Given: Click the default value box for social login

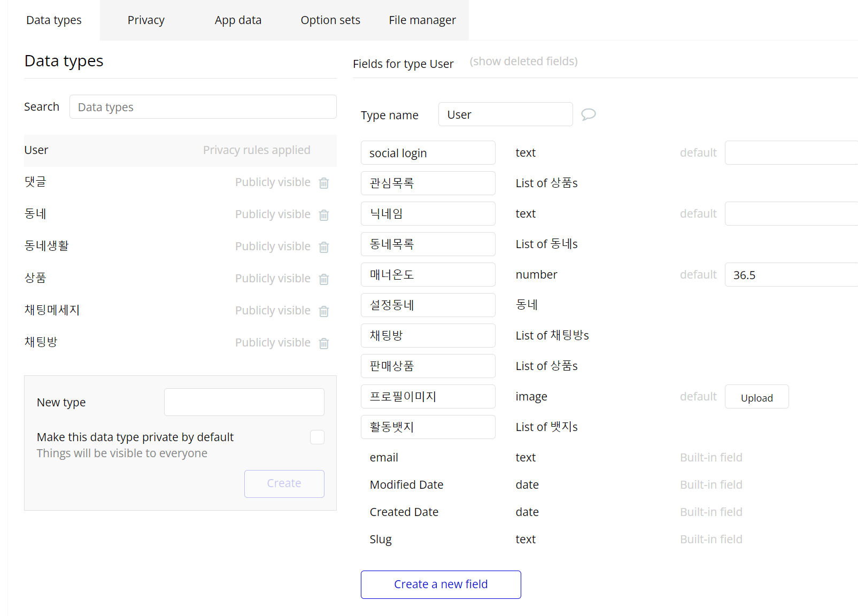Looking at the screenshot, I should [791, 153].
